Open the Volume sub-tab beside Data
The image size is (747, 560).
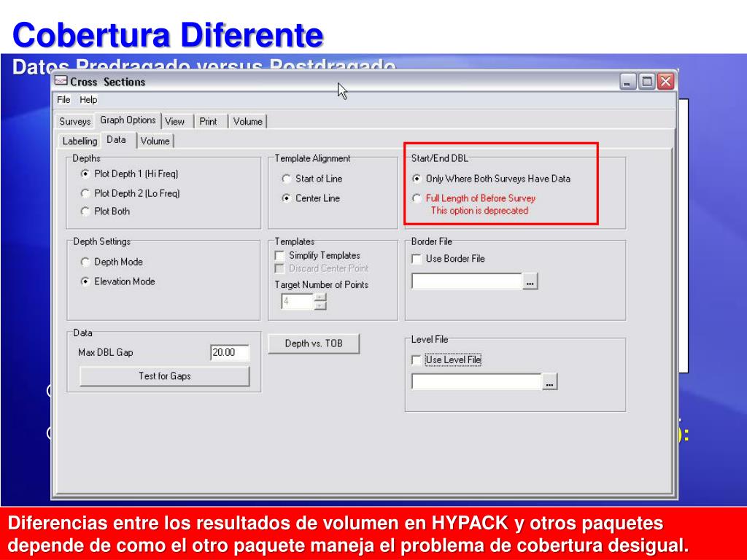pyautogui.click(x=155, y=141)
